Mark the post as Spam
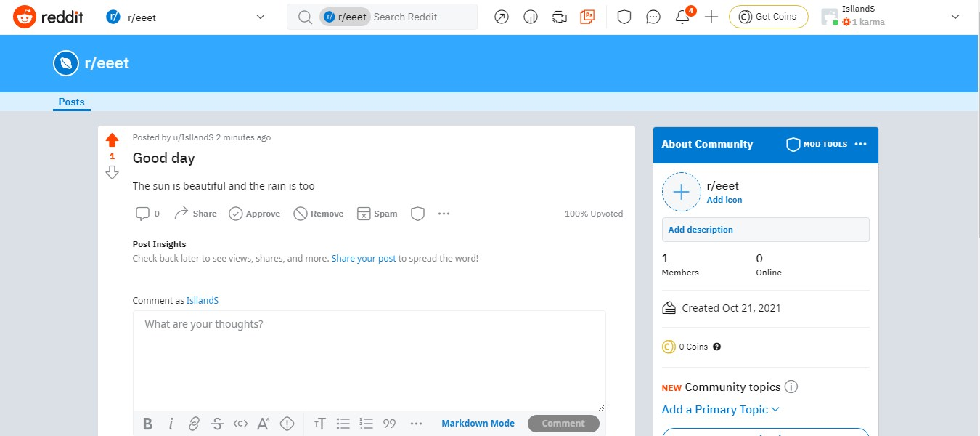Image resolution: width=980 pixels, height=436 pixels. pos(377,214)
